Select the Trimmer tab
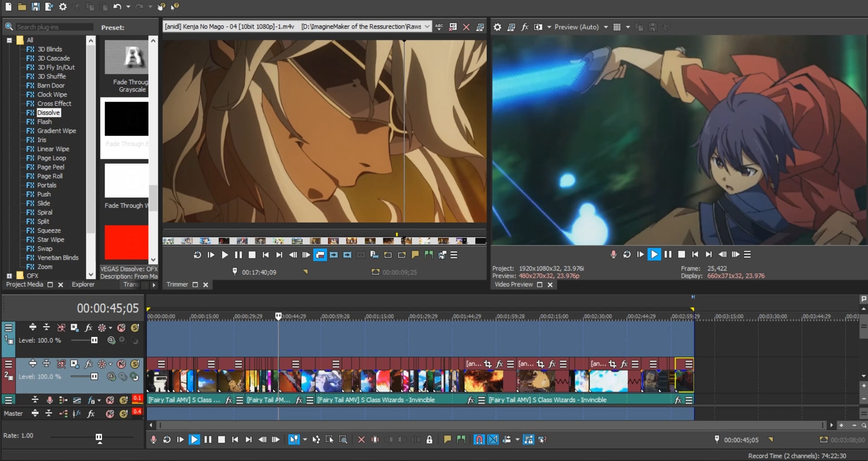 (x=177, y=285)
